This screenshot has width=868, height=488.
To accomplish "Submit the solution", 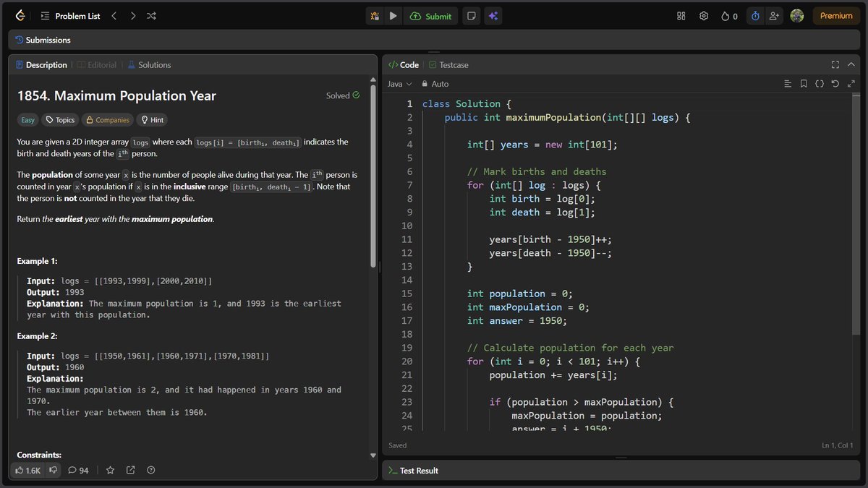I will (430, 16).
